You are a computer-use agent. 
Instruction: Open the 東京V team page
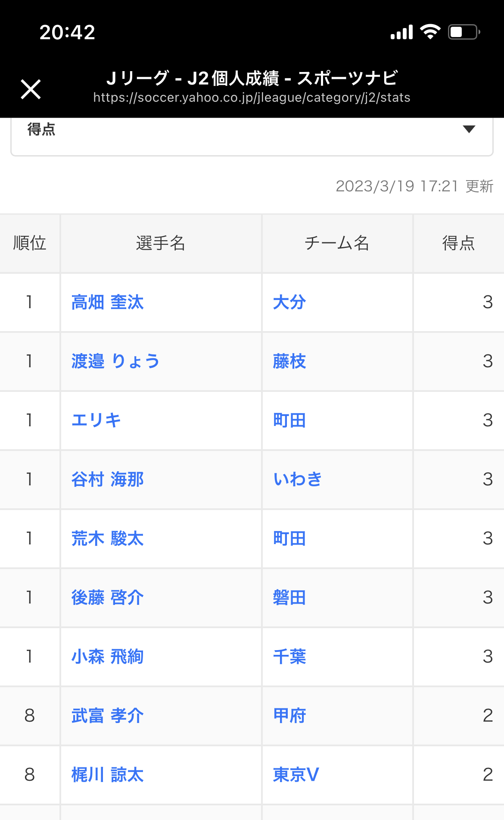point(296,775)
